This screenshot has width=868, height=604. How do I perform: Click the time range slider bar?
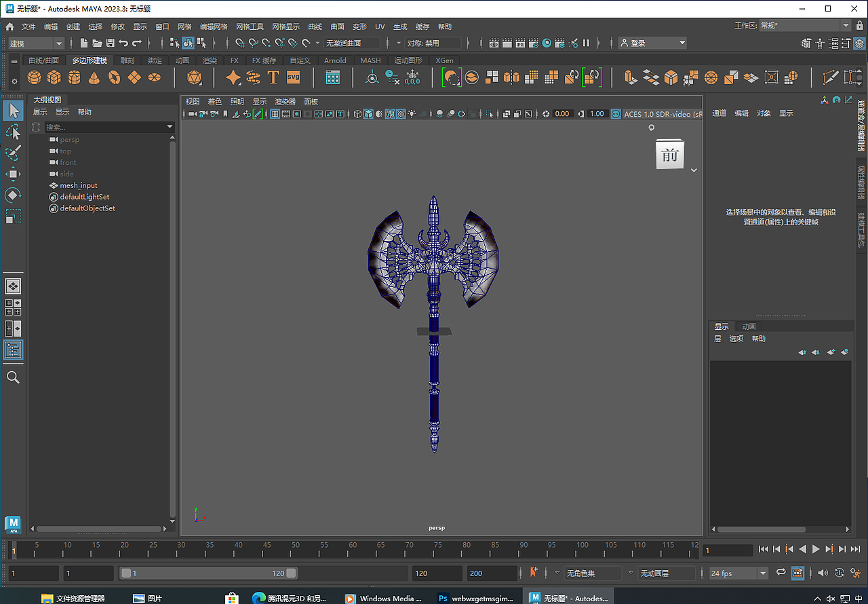click(x=209, y=573)
